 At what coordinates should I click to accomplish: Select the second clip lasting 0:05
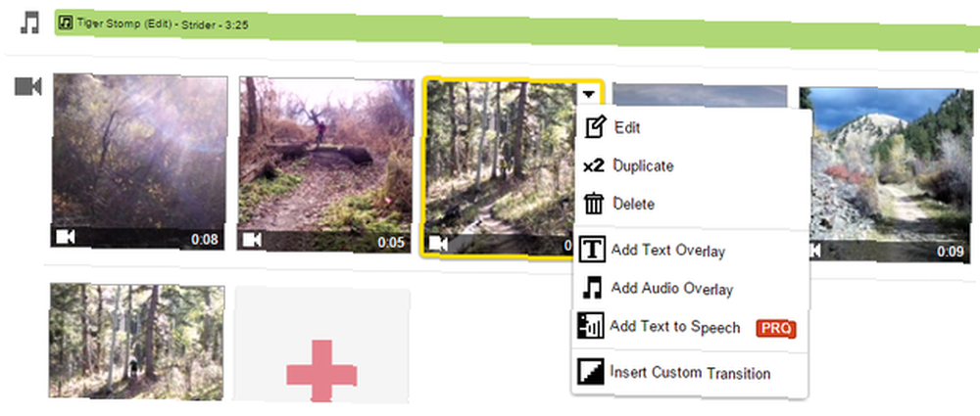click(325, 164)
